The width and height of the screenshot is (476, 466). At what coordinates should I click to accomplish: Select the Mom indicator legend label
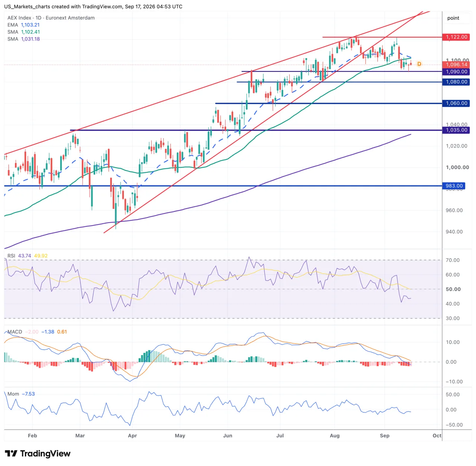tap(13, 394)
